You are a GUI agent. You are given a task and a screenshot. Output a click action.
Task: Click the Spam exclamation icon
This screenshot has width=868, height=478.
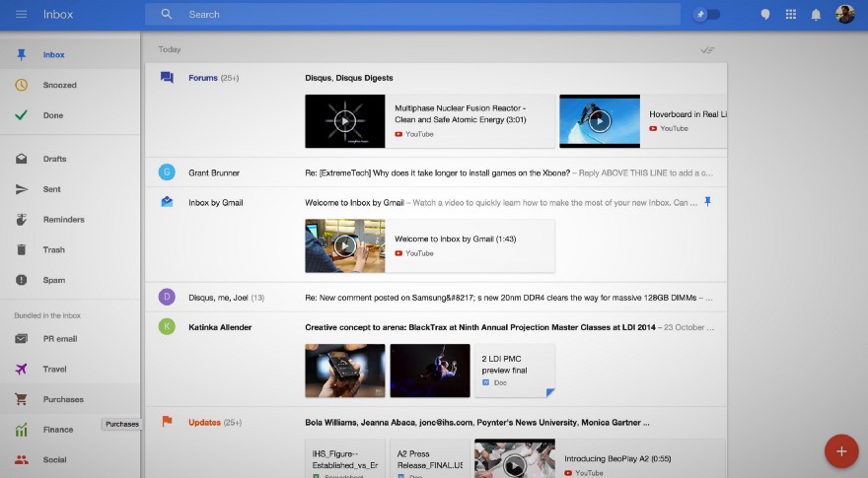click(x=21, y=280)
